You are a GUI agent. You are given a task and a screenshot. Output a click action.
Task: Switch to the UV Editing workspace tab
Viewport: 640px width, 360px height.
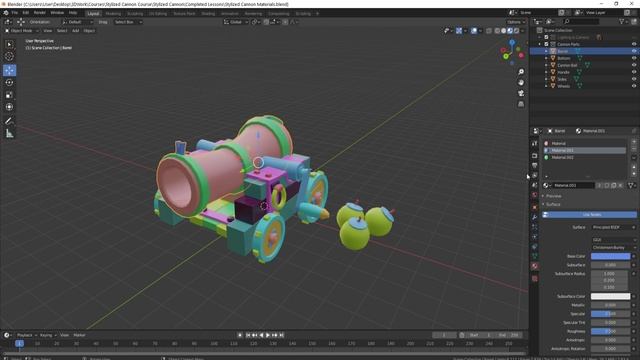click(x=158, y=13)
